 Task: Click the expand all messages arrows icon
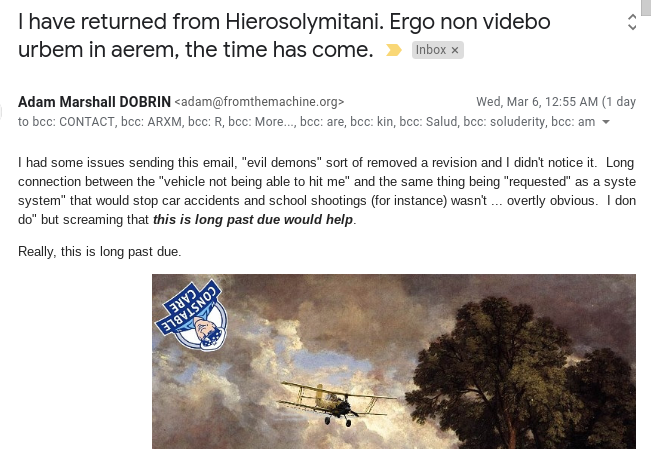tap(631, 22)
